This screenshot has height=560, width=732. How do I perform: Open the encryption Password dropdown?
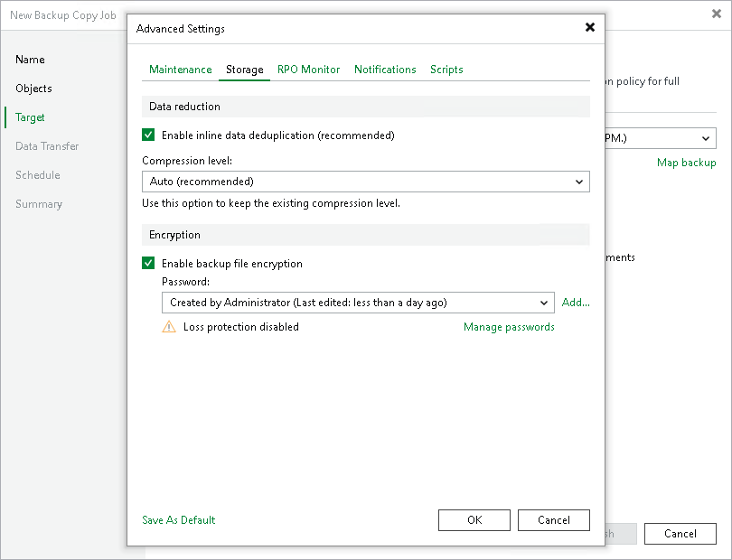click(x=358, y=303)
